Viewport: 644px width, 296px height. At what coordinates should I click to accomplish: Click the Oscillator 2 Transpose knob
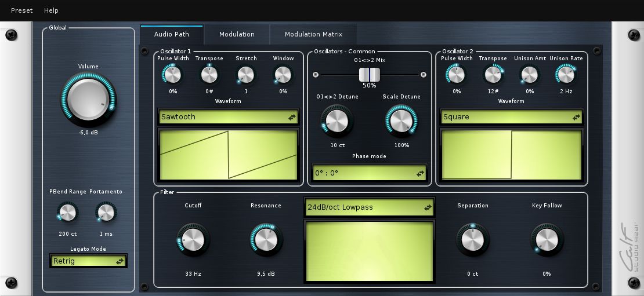pos(493,75)
